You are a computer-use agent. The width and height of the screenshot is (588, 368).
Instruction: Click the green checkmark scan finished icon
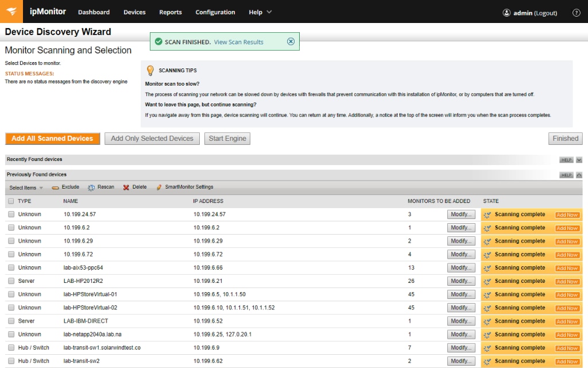pos(158,41)
